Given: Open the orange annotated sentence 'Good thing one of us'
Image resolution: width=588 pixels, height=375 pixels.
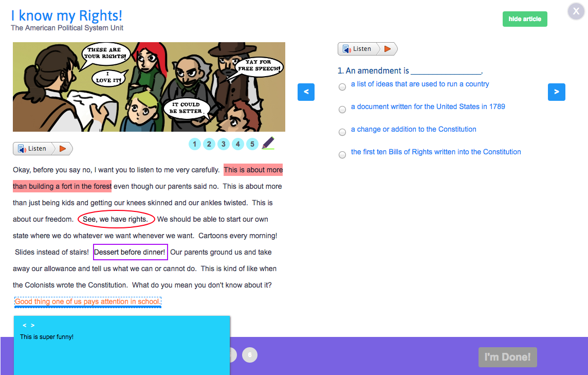Looking at the screenshot, I should tap(87, 301).
